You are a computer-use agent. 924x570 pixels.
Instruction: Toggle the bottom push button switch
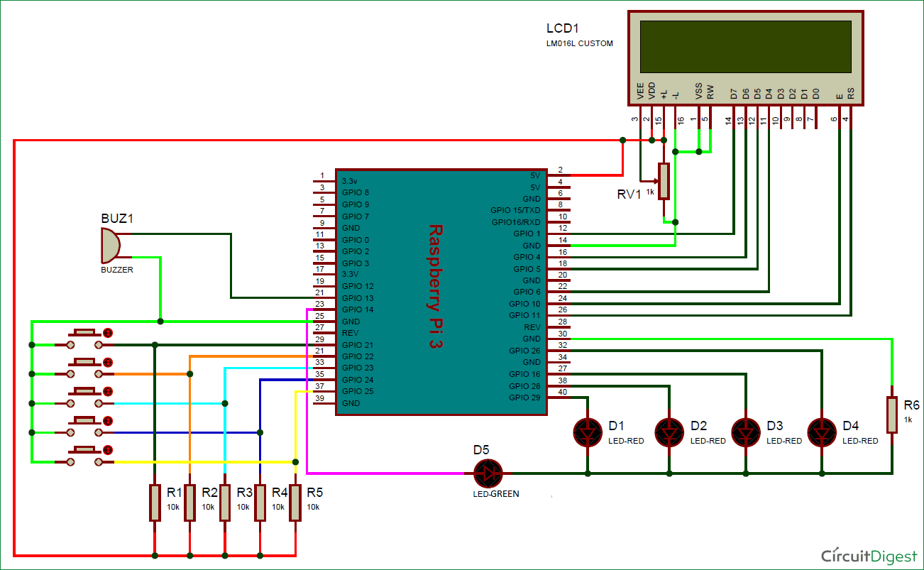click(x=84, y=451)
